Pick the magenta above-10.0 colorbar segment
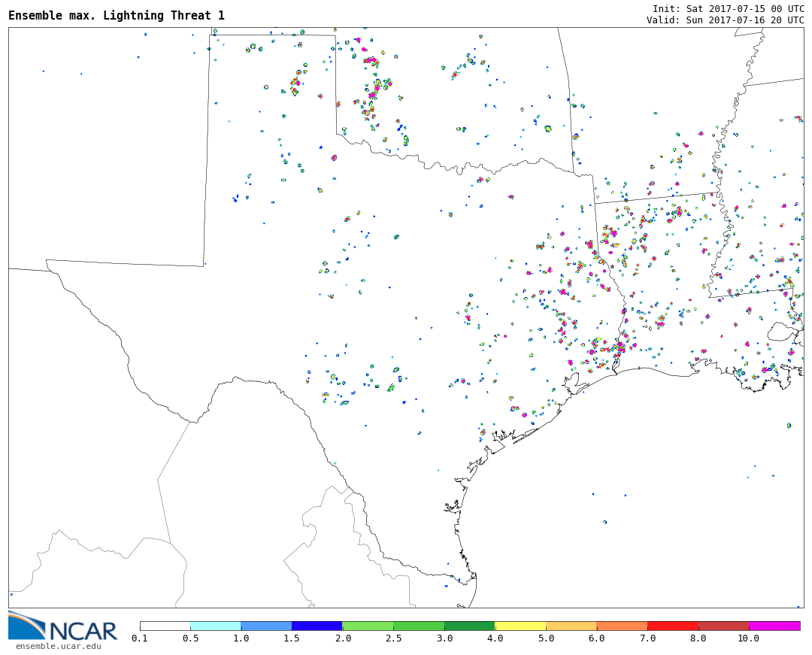 [774, 626]
